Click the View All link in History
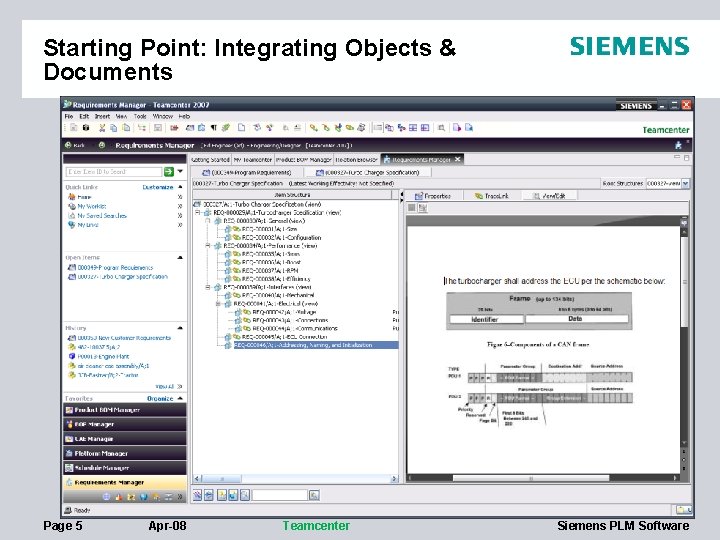Screen dimensions: 720x540 (164, 386)
